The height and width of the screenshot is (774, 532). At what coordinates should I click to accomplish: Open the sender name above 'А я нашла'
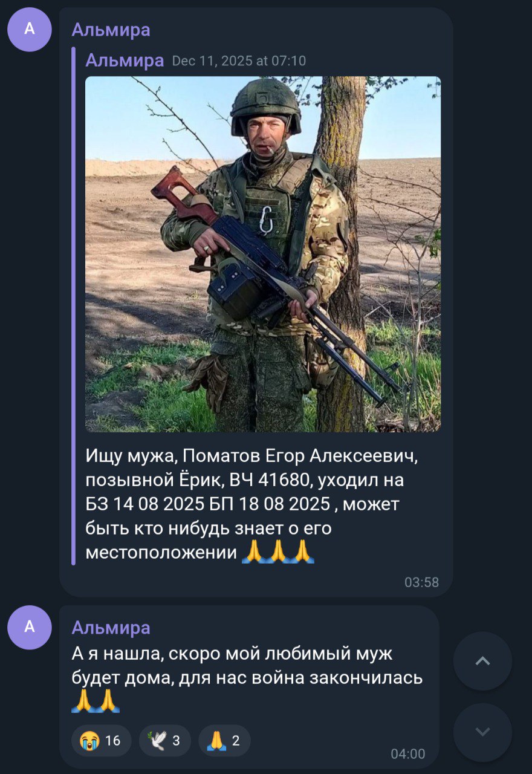[x=111, y=627]
